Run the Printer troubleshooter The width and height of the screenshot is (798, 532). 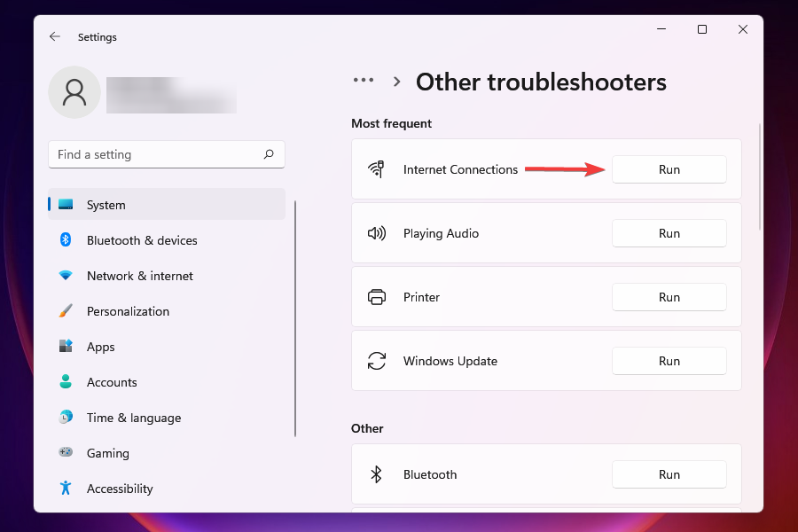669,297
